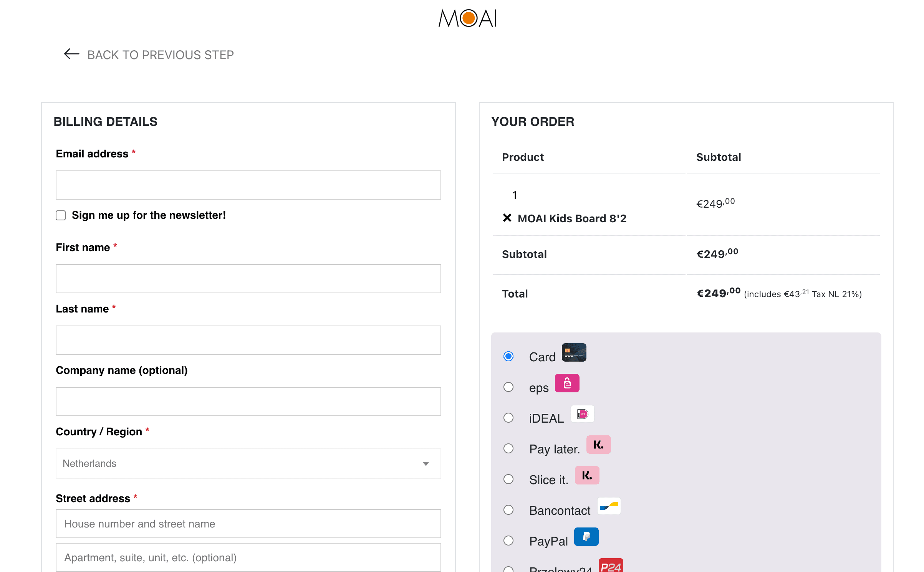Image resolution: width=924 pixels, height=572 pixels.
Task: Choose PayPal as payment method
Action: (508, 541)
